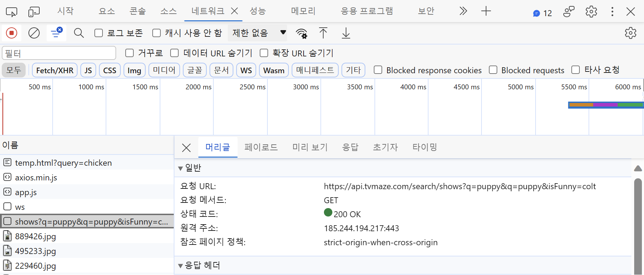644x275 pixels.
Task: Open the DevTools three-dot menu
Action: (x=612, y=12)
